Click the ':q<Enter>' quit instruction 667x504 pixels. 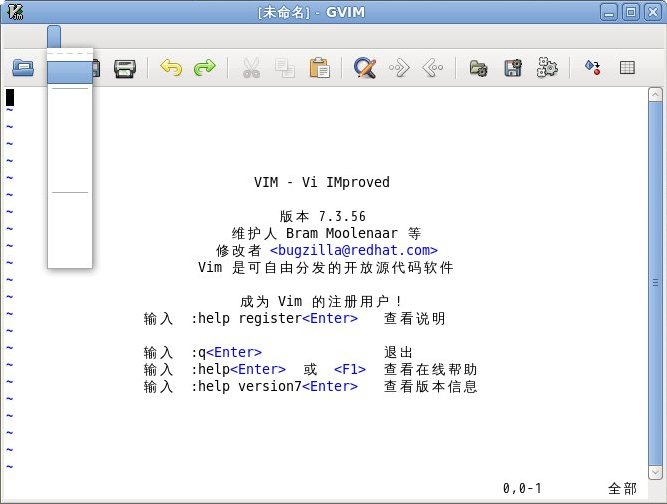pos(226,352)
